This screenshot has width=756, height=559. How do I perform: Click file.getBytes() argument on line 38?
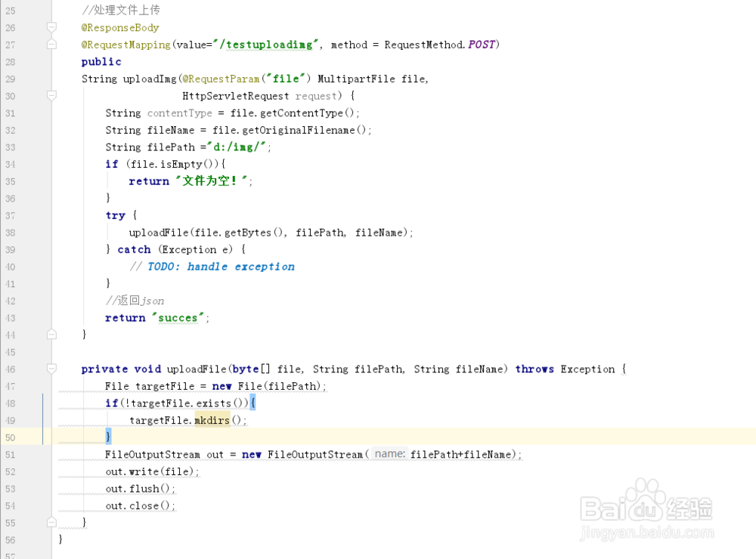tap(238, 233)
